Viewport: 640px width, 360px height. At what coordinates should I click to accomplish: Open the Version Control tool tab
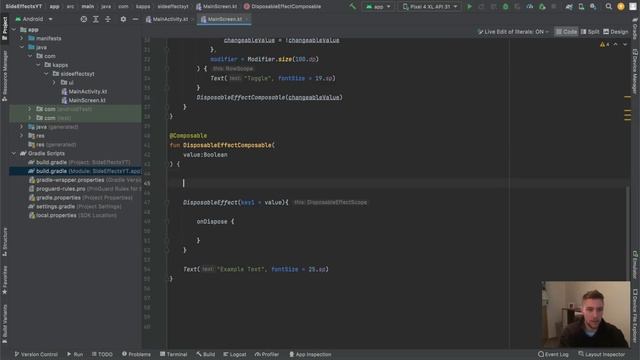[x=36, y=354]
